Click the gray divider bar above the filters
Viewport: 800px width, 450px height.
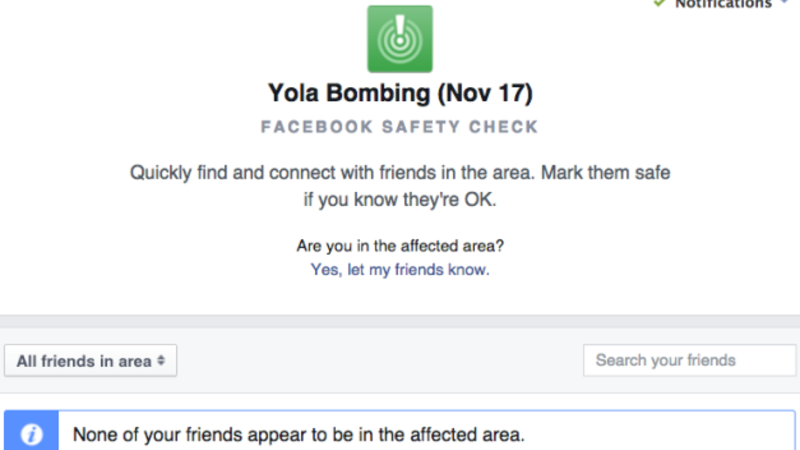pos(400,320)
